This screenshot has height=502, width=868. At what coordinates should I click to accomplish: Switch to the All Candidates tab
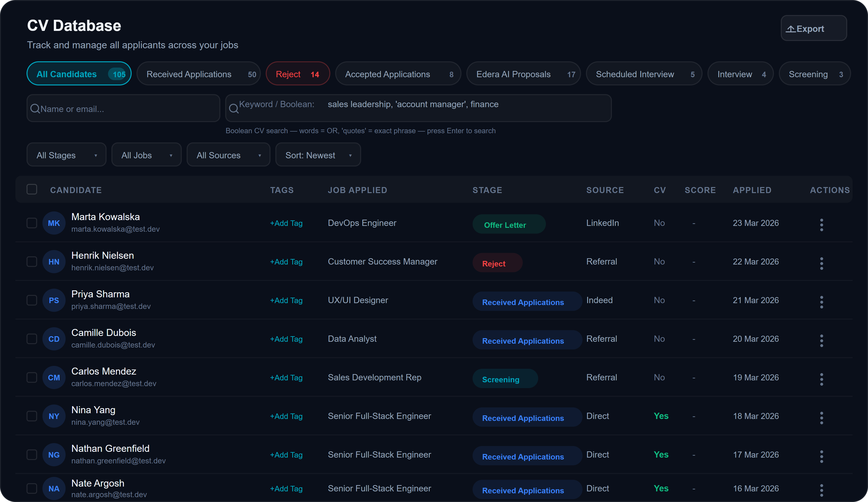coord(79,74)
